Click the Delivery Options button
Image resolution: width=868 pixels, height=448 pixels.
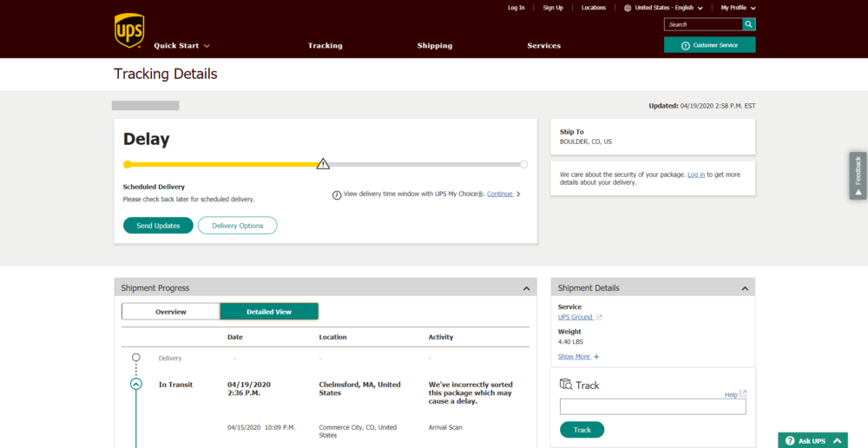pyautogui.click(x=237, y=226)
